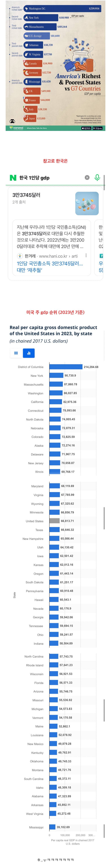Tap the App Store badge
Viewport: 111px width, 868px height.
(86, 128)
